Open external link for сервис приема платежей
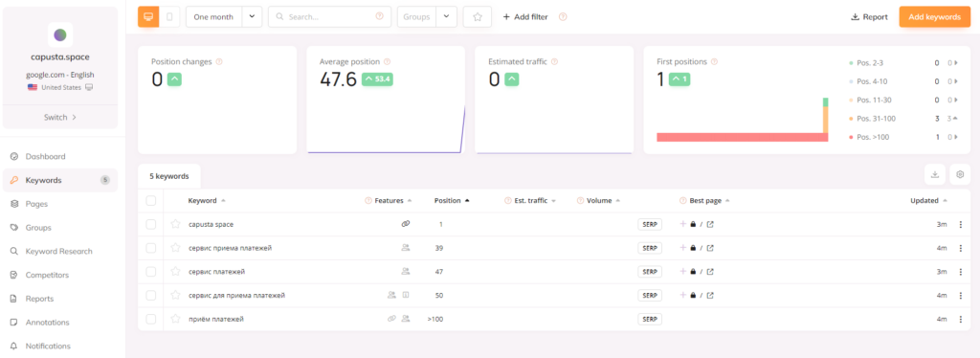The width and height of the screenshot is (980, 358). 710,248
